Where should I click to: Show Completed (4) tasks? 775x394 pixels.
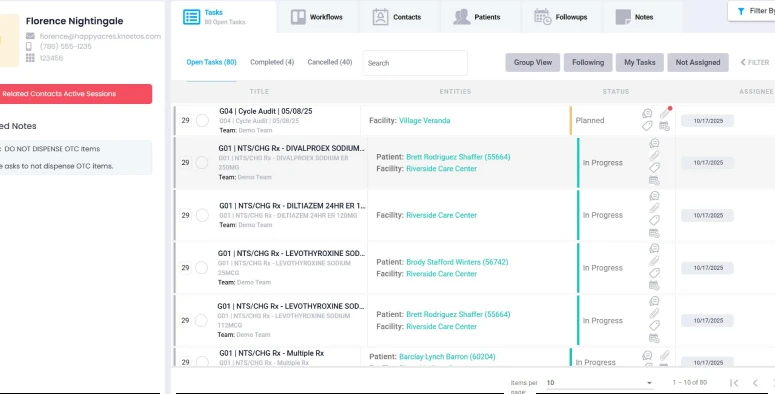[272, 62]
